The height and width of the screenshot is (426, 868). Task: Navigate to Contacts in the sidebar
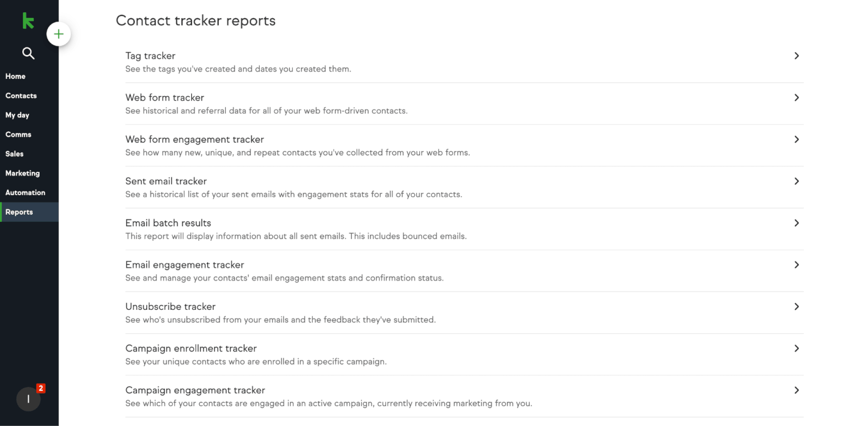pos(21,95)
